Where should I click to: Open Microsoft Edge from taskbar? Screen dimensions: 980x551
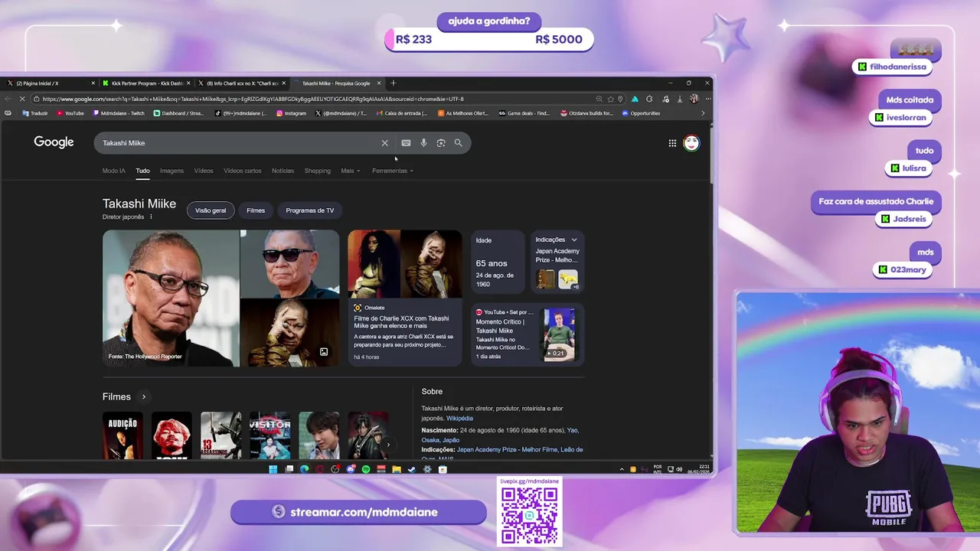[x=304, y=469]
